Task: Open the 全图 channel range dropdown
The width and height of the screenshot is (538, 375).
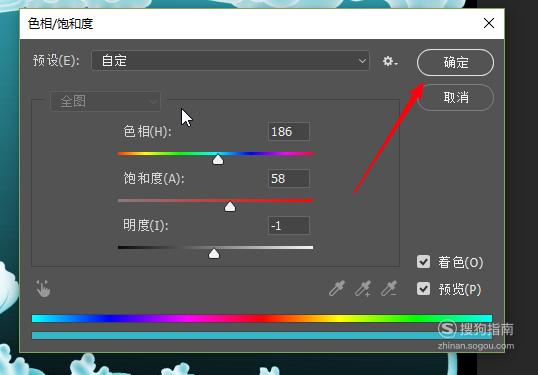Action: tap(105, 101)
